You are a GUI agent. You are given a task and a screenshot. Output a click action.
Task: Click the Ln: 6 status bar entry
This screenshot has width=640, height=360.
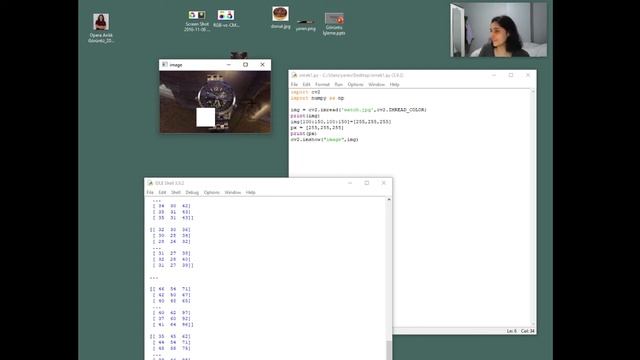(x=511, y=331)
